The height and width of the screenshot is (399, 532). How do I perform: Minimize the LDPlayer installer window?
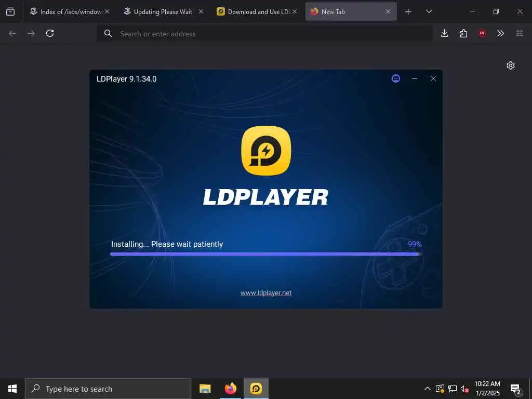[414, 79]
